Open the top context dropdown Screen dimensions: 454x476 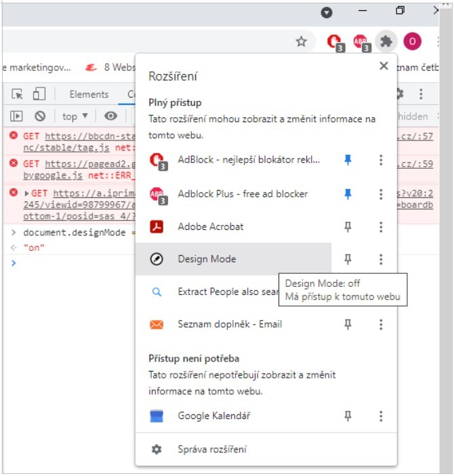coord(75,116)
